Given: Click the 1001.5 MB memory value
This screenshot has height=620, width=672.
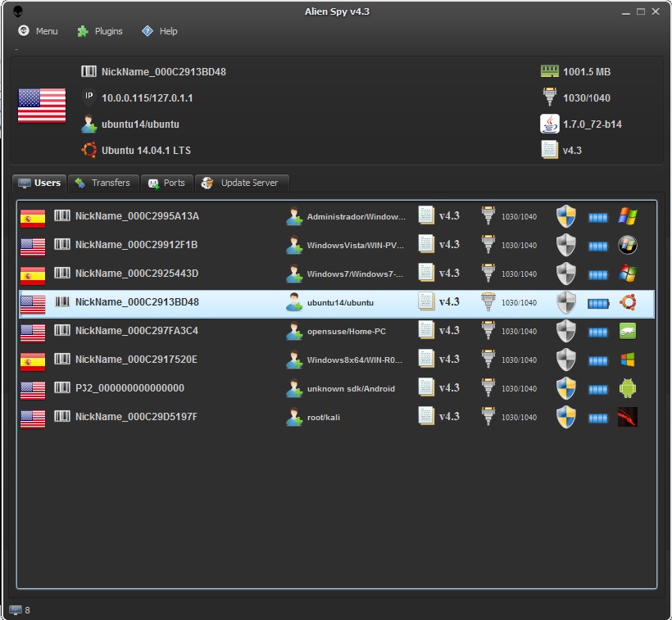Looking at the screenshot, I should pos(587,71).
